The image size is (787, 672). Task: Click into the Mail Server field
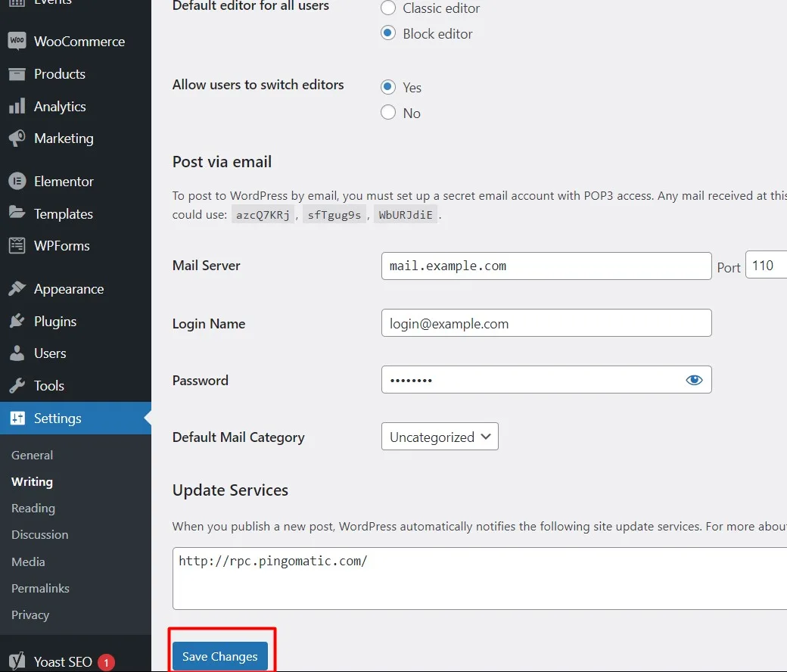click(546, 266)
